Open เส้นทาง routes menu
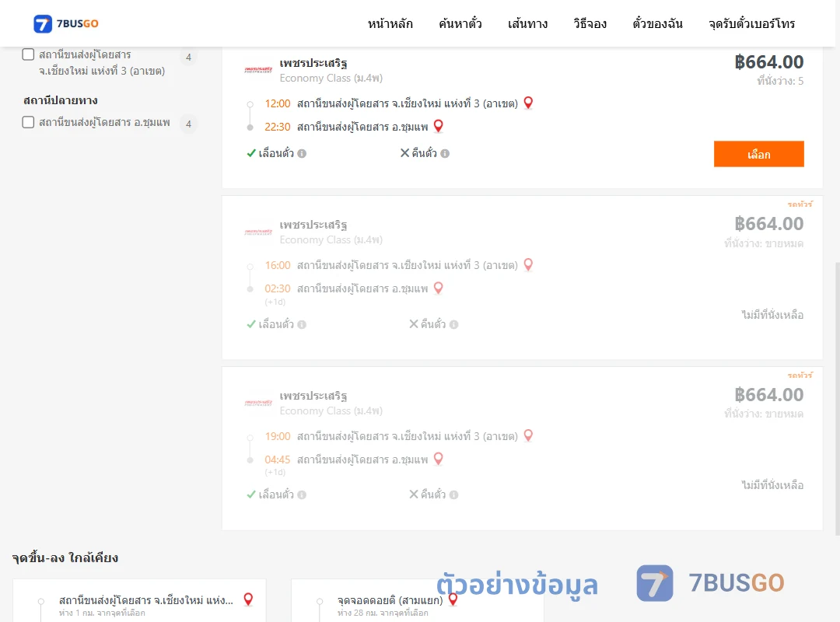Image resolution: width=840 pixels, height=622 pixels. click(527, 23)
